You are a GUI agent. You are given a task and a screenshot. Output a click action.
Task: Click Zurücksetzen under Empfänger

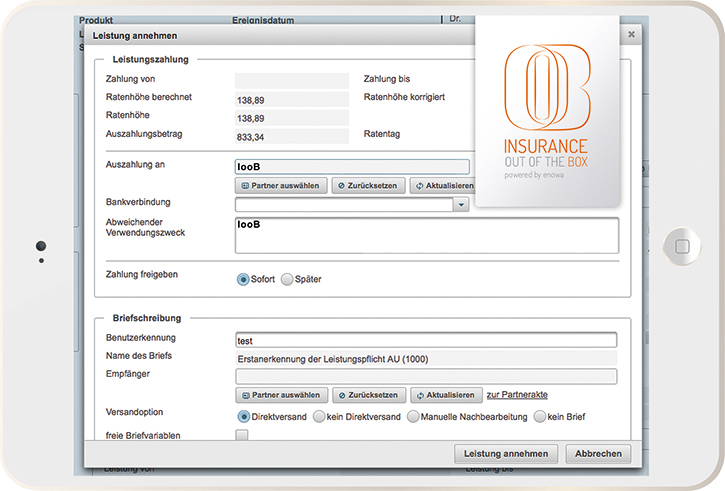(x=368, y=395)
